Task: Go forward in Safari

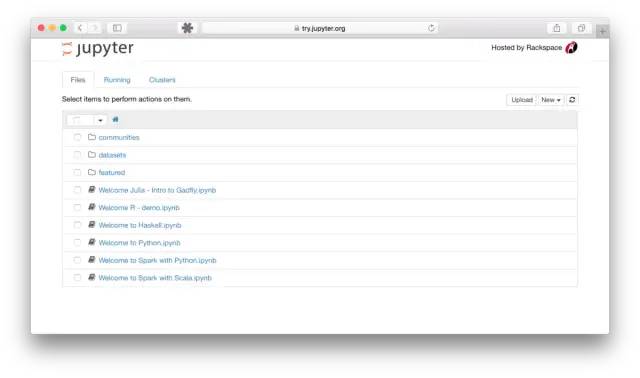Action: 94,28
